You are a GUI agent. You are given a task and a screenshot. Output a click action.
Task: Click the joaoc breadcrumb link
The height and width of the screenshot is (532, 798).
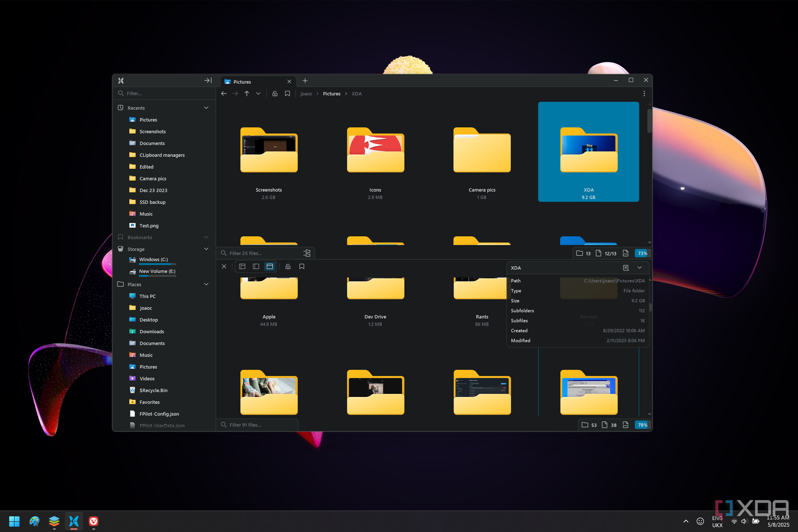point(306,94)
